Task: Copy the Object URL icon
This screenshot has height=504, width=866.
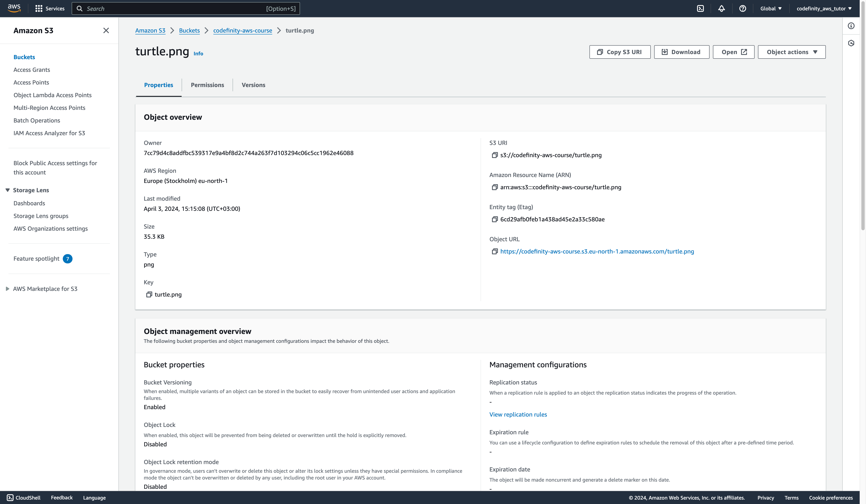Action: [x=495, y=252]
